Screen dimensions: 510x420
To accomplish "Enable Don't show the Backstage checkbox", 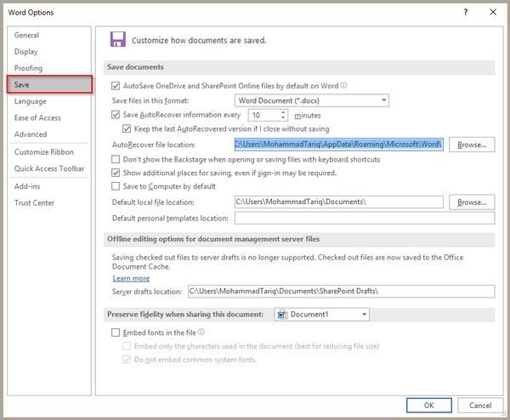I will 116,159.
